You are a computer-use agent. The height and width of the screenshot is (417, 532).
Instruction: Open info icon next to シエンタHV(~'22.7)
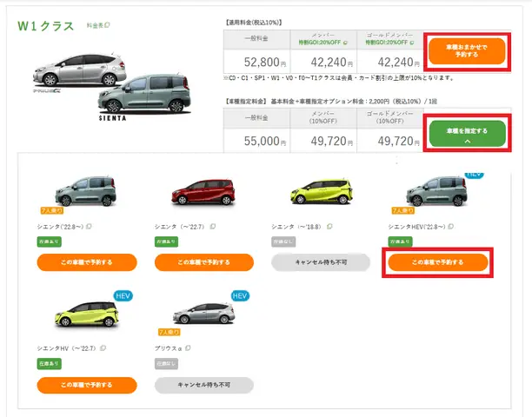pyautogui.click(x=103, y=347)
